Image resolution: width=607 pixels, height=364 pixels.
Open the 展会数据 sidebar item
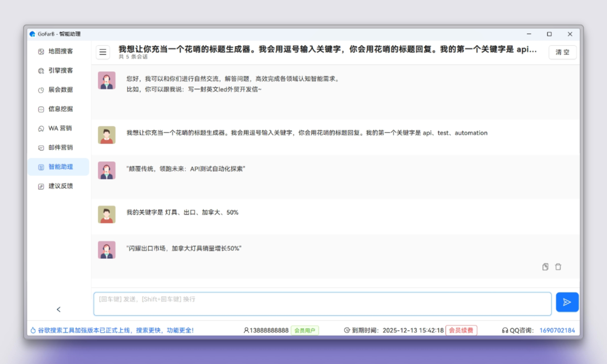tap(58, 89)
